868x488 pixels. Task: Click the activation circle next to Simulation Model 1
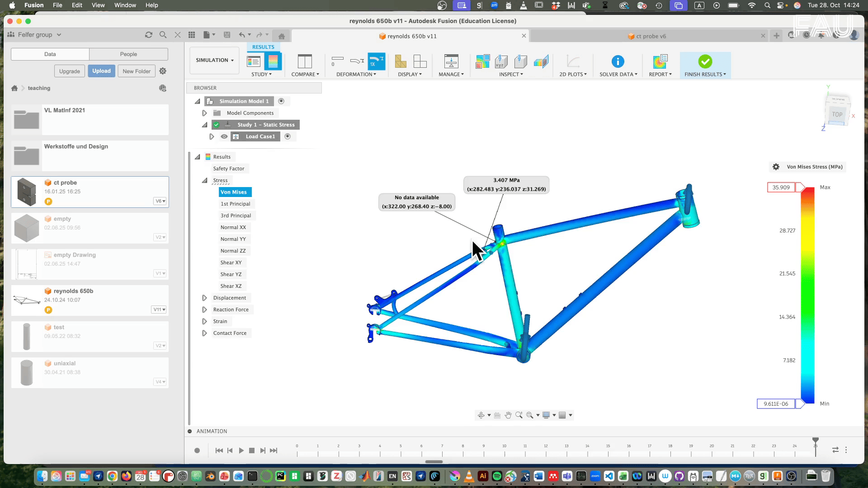point(282,101)
